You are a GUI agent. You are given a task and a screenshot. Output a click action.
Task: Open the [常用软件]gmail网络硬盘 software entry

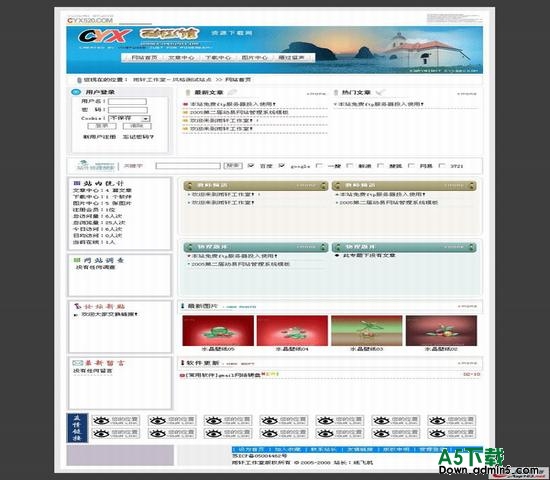click(x=223, y=375)
